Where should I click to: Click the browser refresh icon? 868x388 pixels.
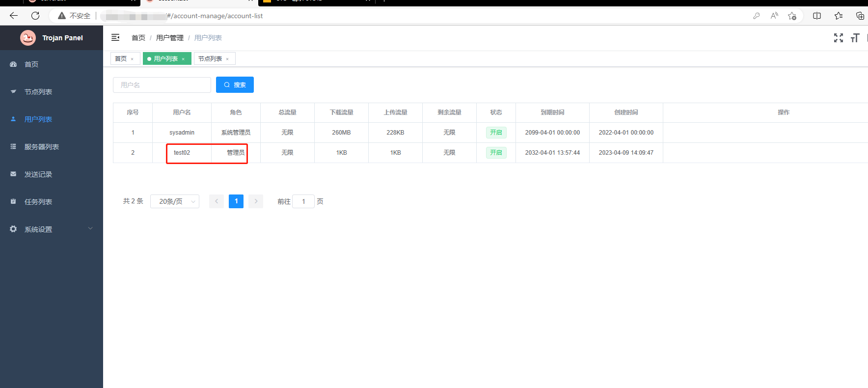click(x=35, y=16)
